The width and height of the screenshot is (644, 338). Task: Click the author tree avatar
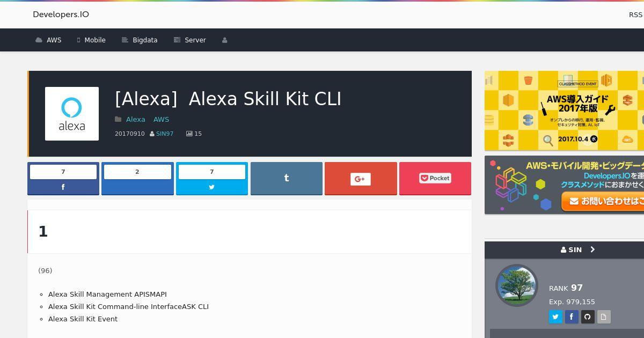[x=517, y=285]
